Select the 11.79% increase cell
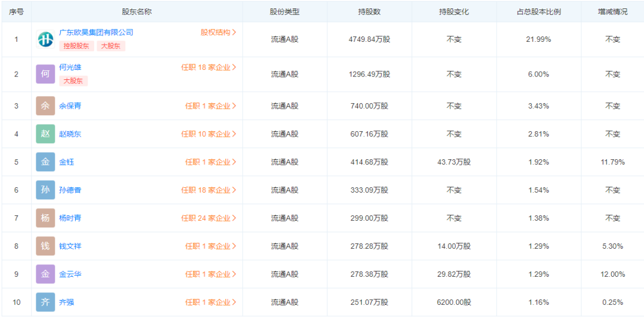The image size is (644, 318). point(612,162)
